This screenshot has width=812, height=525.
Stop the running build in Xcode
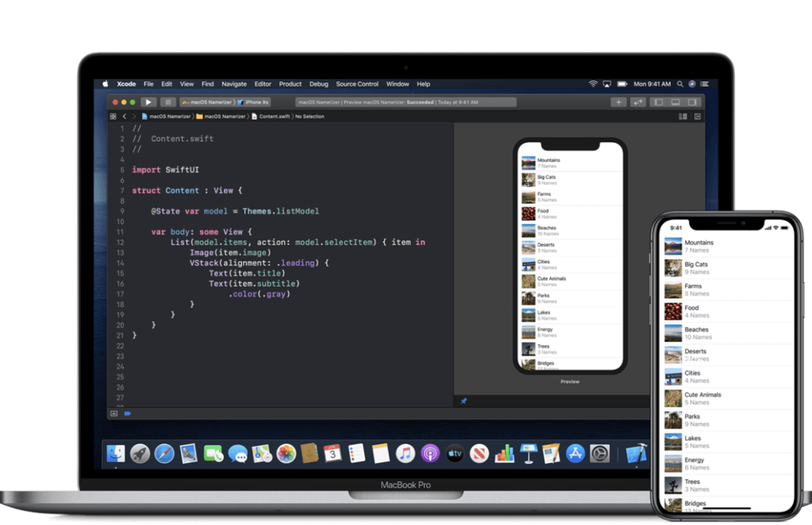click(168, 102)
